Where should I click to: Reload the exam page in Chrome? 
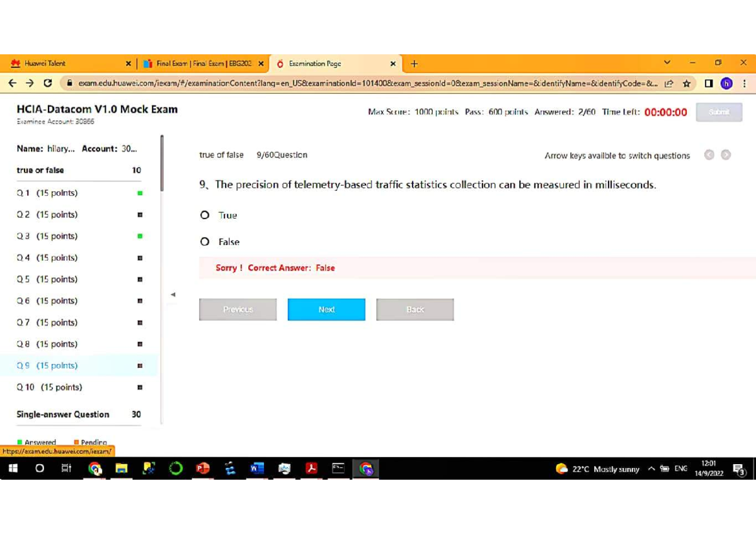(x=47, y=83)
